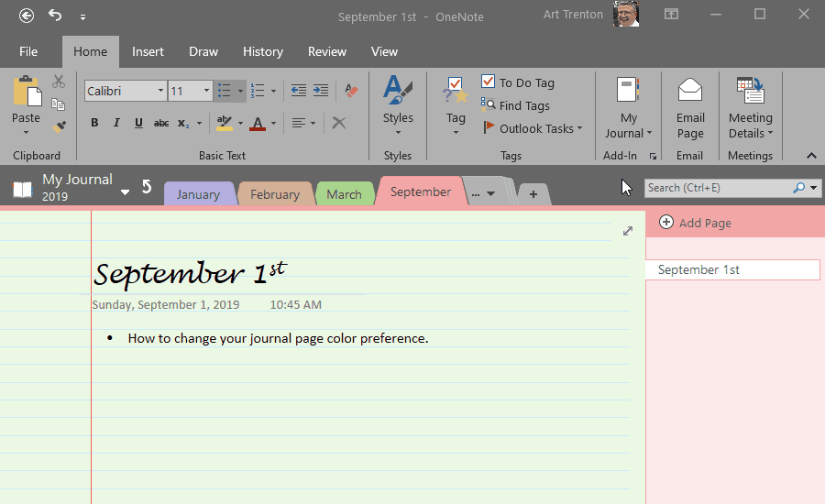The width and height of the screenshot is (825, 504).
Task: Collapse the ribbon with chevron
Action: (811, 156)
